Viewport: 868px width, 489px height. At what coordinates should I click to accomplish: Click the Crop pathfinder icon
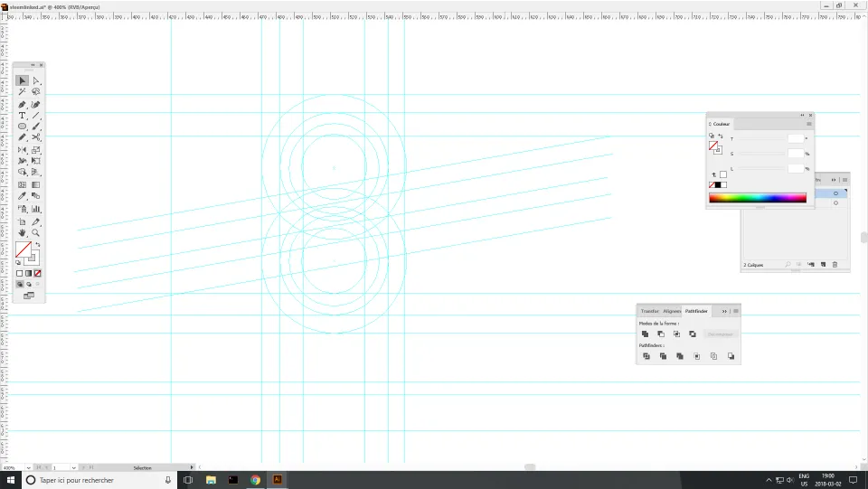pos(697,356)
